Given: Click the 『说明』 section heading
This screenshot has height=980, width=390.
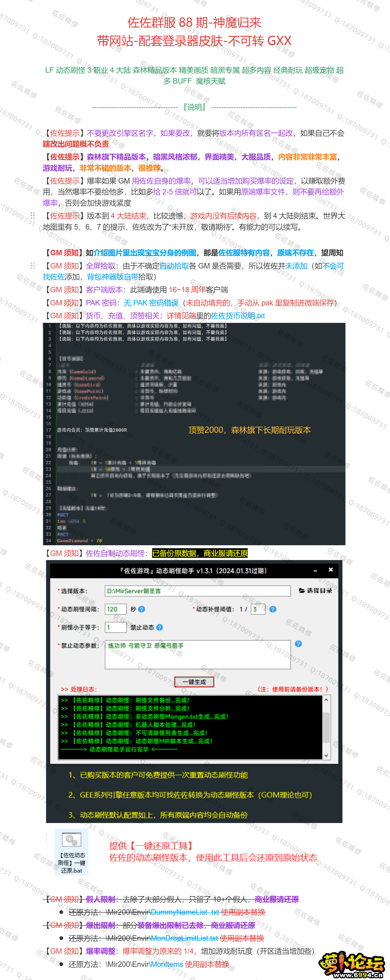Looking at the screenshot, I should tap(194, 107).
